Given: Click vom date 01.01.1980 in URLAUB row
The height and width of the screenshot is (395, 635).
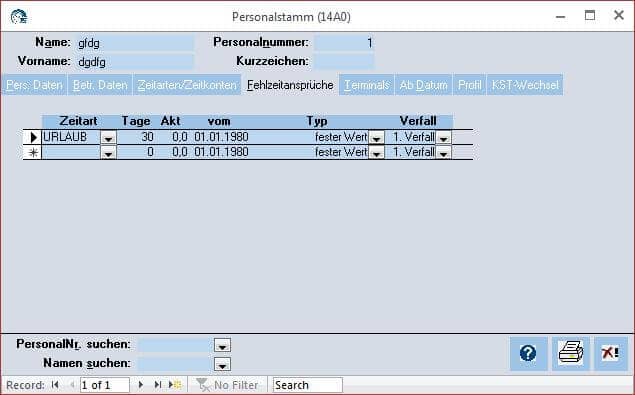Looking at the screenshot, I should pyautogui.click(x=222, y=137).
